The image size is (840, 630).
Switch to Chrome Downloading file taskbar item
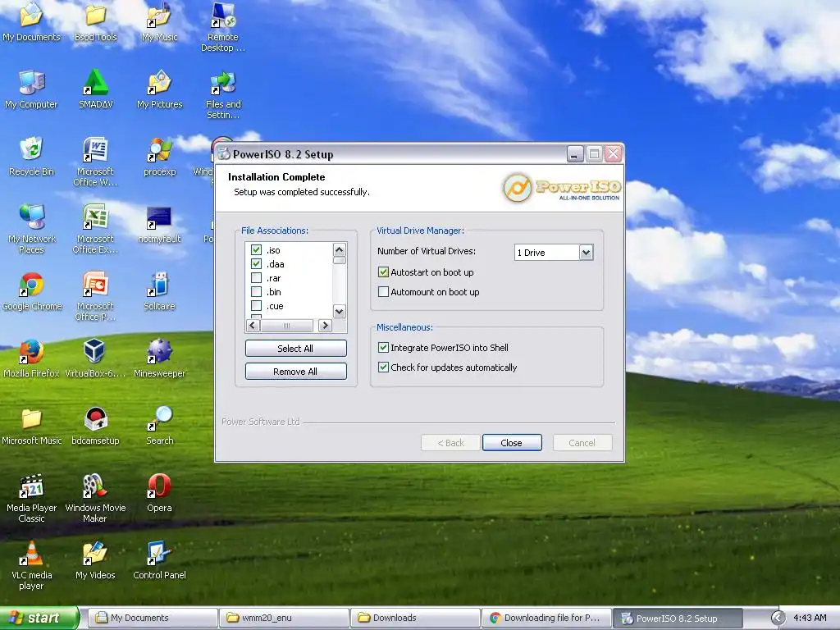(547, 619)
